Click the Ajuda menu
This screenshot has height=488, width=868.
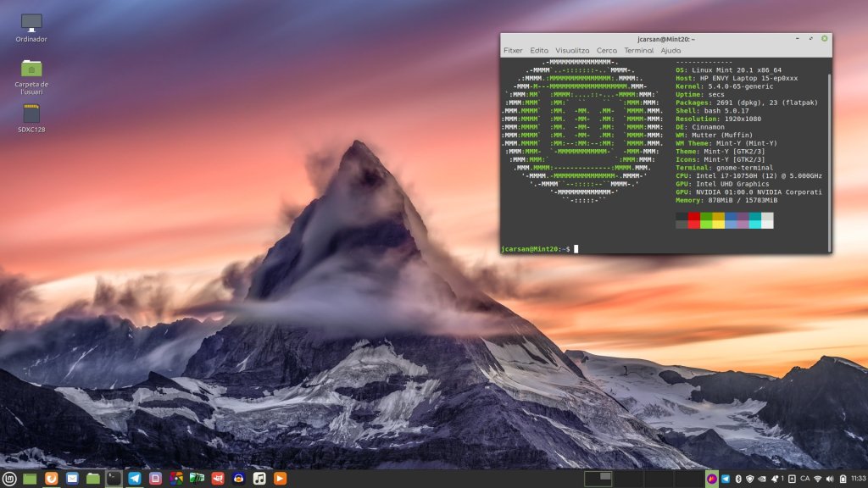tap(670, 51)
